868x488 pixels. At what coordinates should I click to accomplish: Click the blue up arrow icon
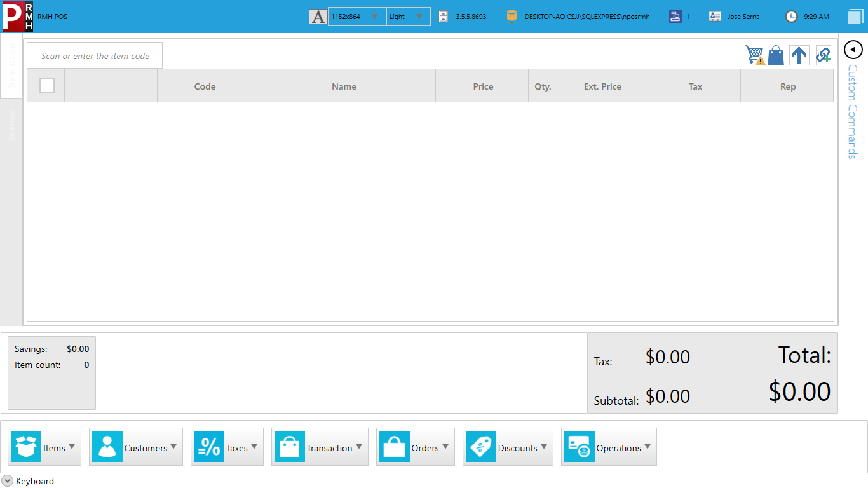[x=799, y=55]
